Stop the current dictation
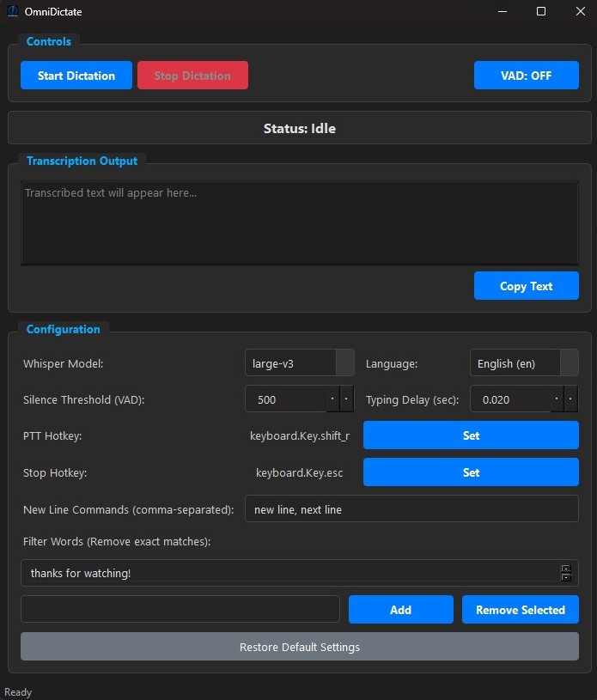 192,75
